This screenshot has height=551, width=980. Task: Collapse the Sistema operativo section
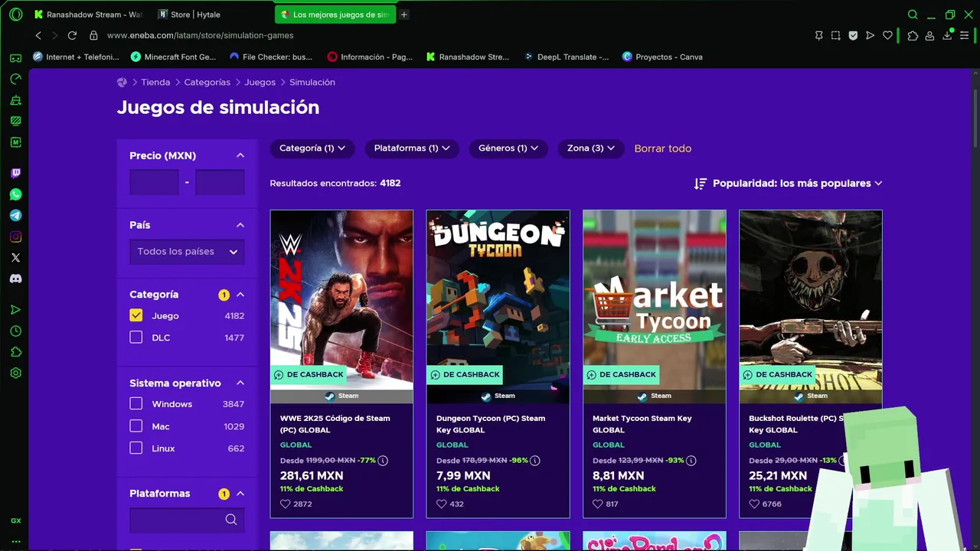240,383
